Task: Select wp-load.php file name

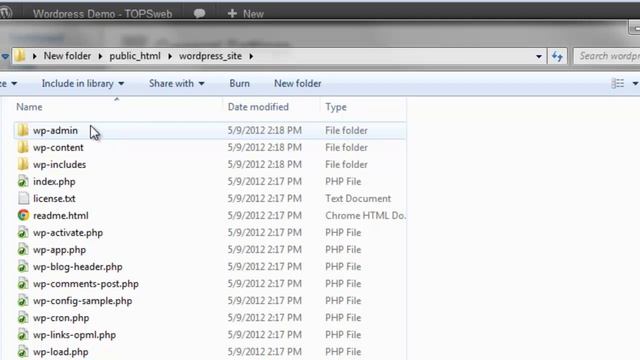Action: coord(61,352)
